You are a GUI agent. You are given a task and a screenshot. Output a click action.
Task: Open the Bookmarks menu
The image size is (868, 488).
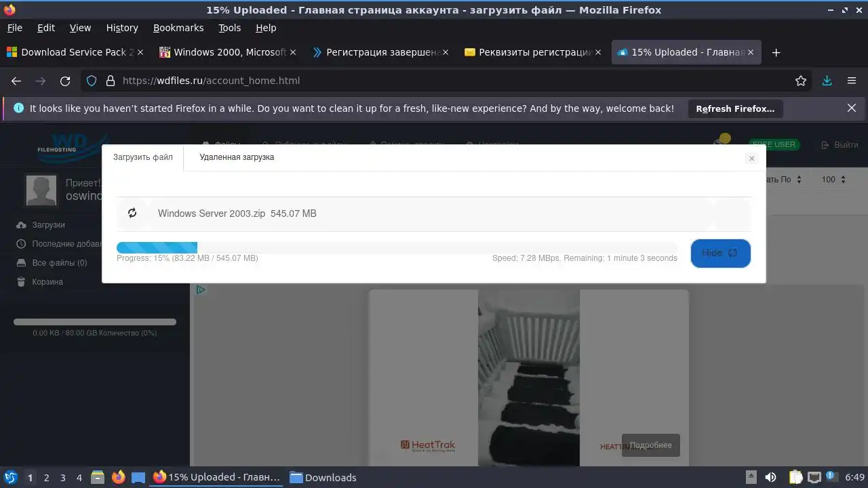coord(178,28)
